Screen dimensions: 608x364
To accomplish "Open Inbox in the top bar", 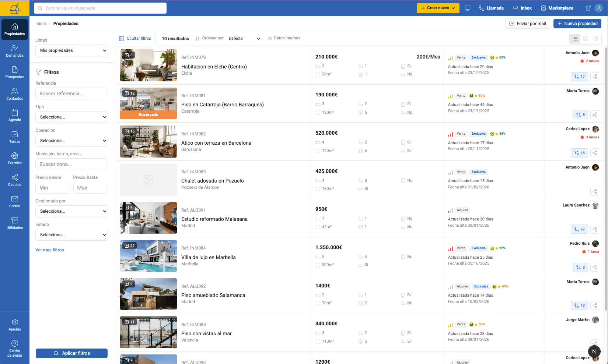I will (522, 8).
